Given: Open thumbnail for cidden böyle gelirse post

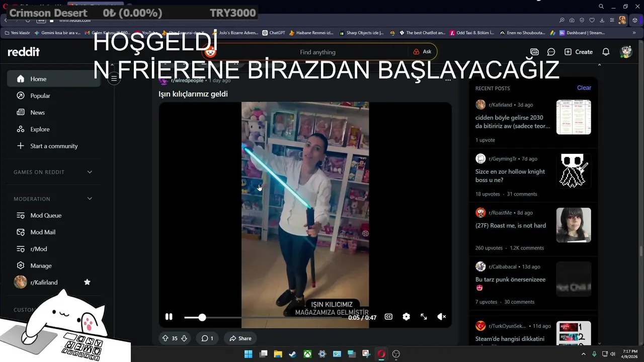Looking at the screenshot, I should [574, 117].
